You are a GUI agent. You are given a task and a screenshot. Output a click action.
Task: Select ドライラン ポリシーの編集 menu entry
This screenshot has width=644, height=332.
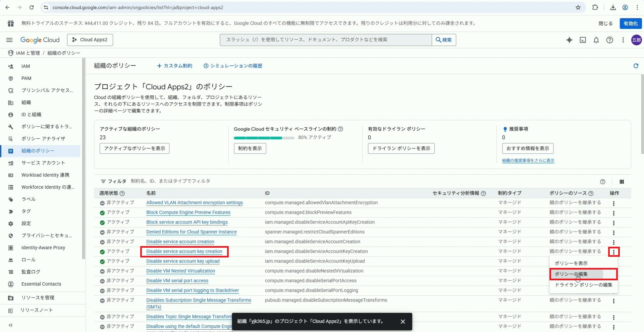coord(583,285)
